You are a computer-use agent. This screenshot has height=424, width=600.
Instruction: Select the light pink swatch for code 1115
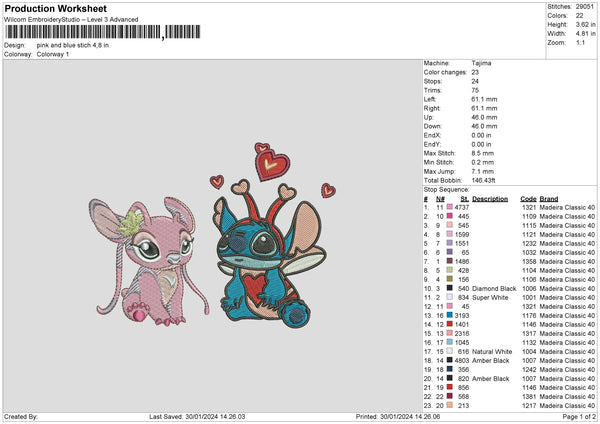click(x=450, y=225)
